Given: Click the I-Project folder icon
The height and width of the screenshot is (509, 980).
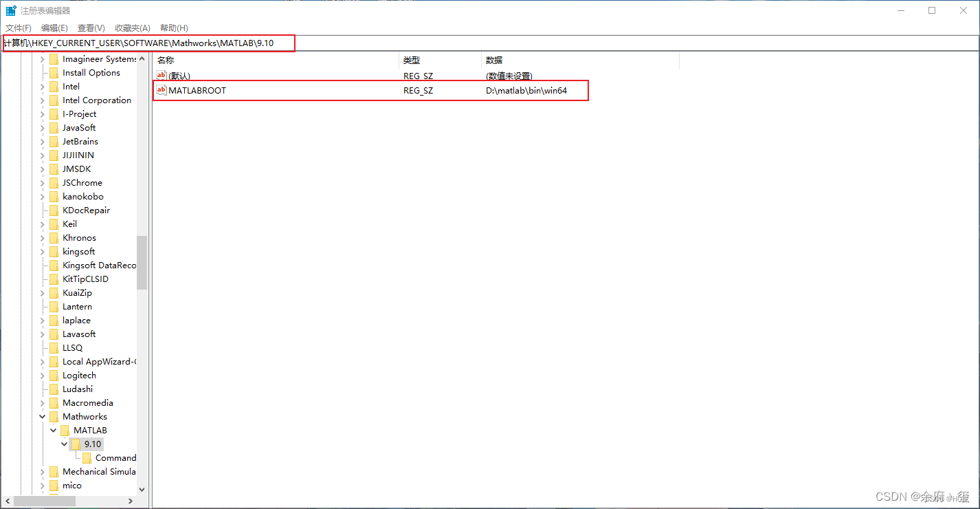Looking at the screenshot, I should (54, 114).
